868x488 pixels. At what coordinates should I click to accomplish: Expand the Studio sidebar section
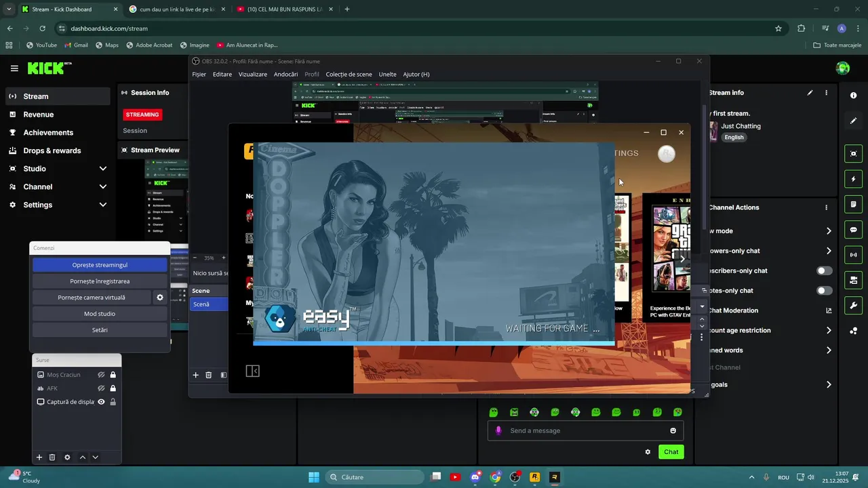coord(103,169)
